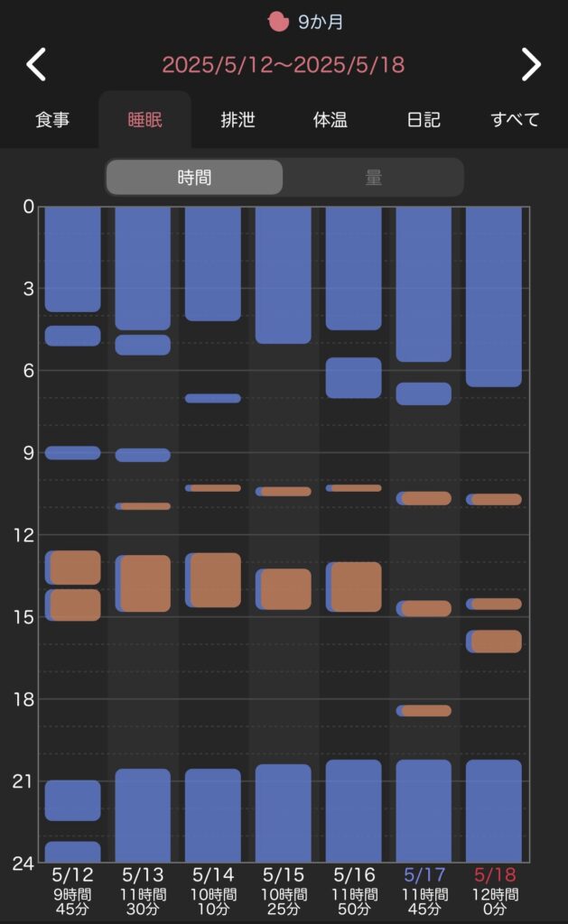This screenshot has width=568, height=924.
Task: Go to previous week with left arrow
Action: point(36,65)
